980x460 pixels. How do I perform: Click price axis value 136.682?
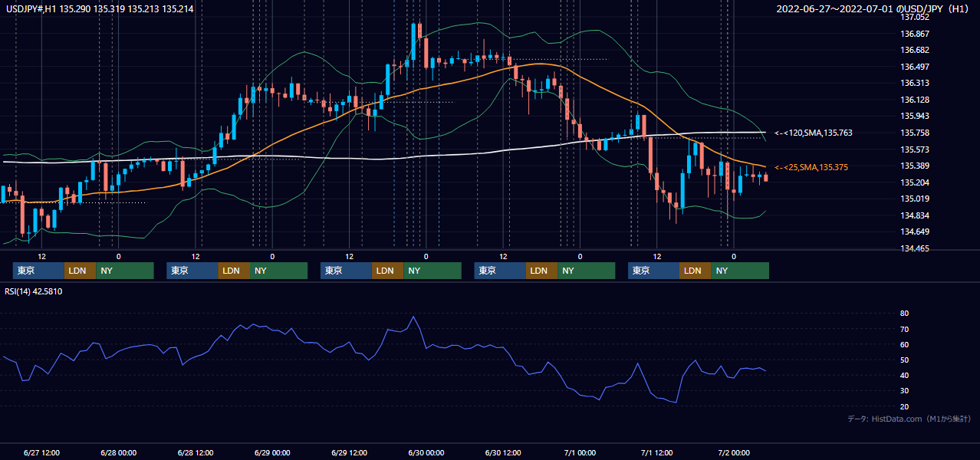pos(915,50)
